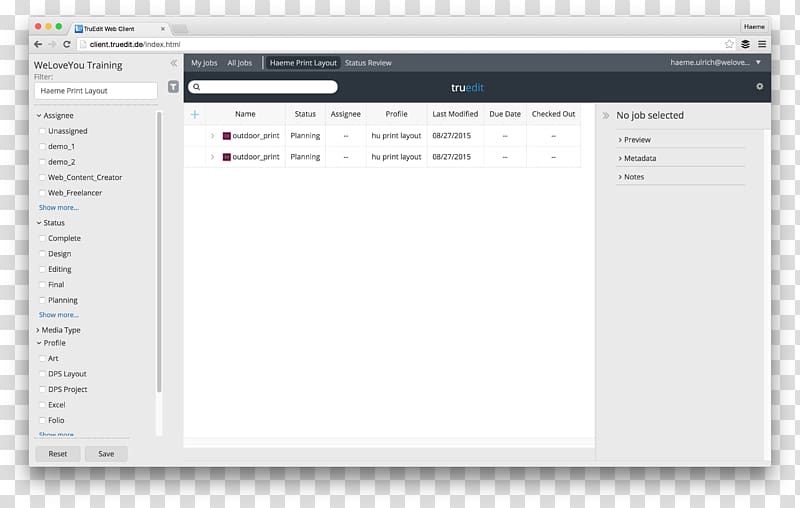
Task: Check the Planning status filter
Action: [x=42, y=300]
